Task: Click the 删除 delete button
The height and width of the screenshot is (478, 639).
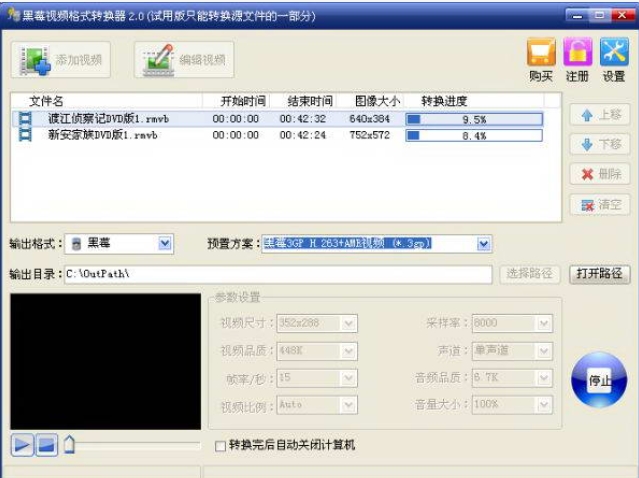Action: click(x=600, y=174)
